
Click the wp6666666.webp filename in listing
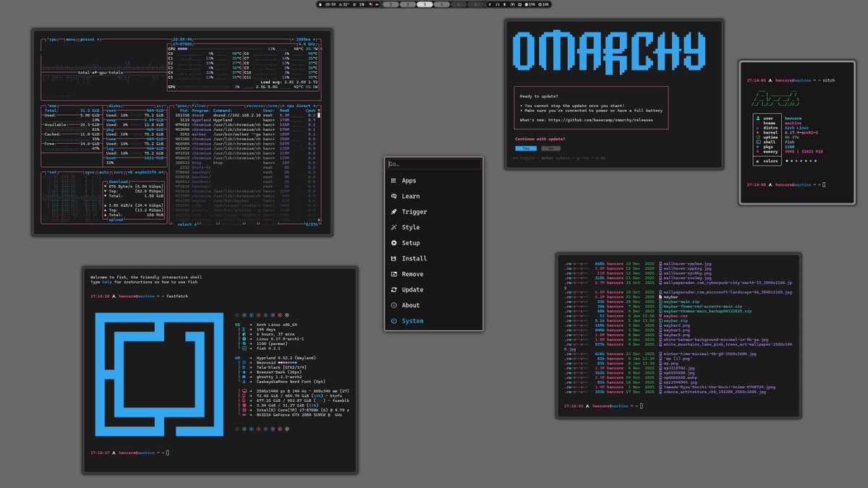coord(681,377)
